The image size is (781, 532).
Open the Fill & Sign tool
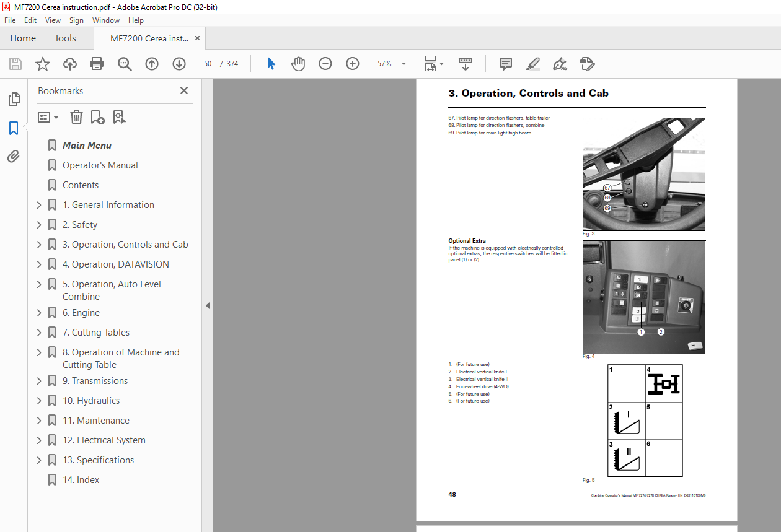[560, 64]
